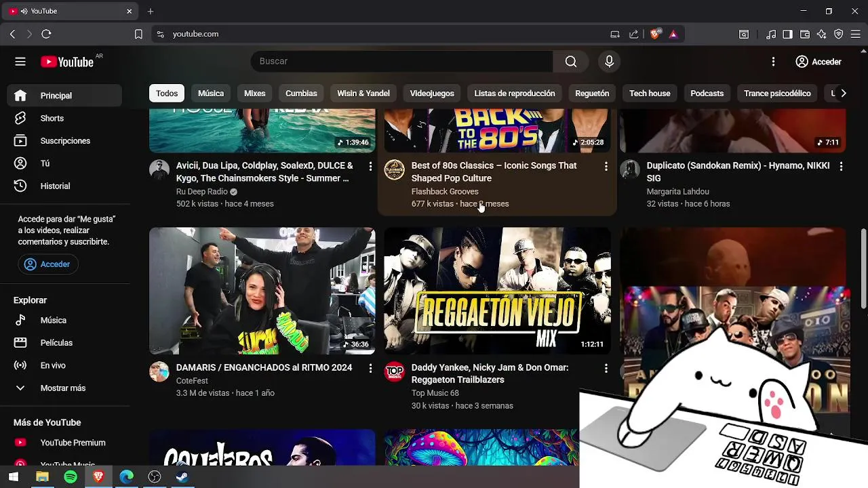Open options for DAMARIS / ENGANCHADOS video
This screenshot has width=868, height=488.
click(x=370, y=368)
